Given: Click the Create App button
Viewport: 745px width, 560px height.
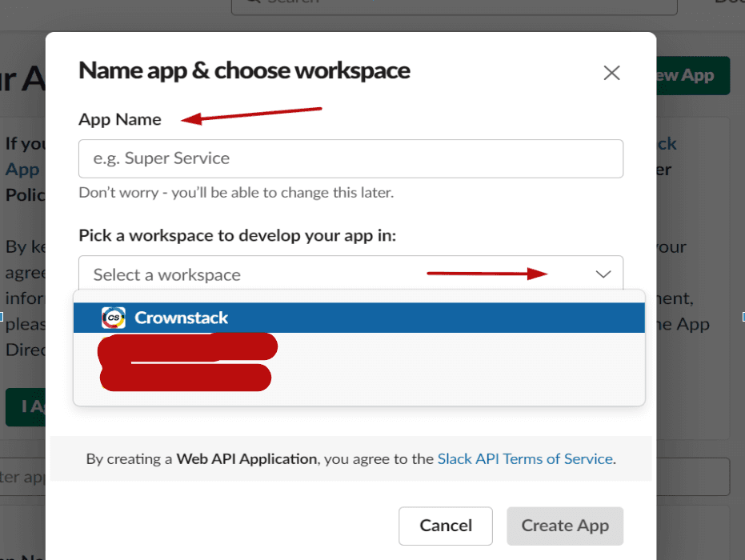Looking at the screenshot, I should coord(565,526).
